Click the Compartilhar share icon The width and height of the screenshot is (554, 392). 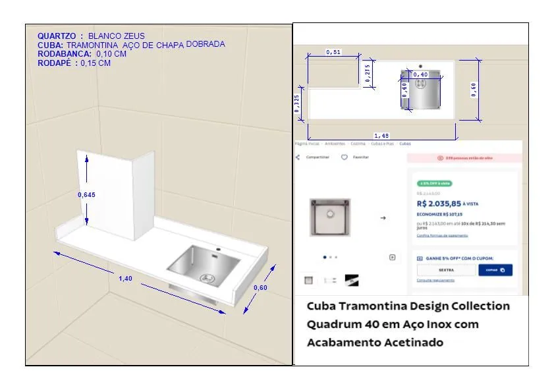coord(298,157)
